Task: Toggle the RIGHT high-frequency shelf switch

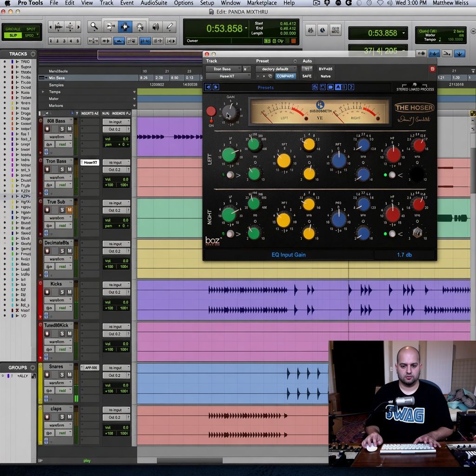Action: (x=392, y=234)
